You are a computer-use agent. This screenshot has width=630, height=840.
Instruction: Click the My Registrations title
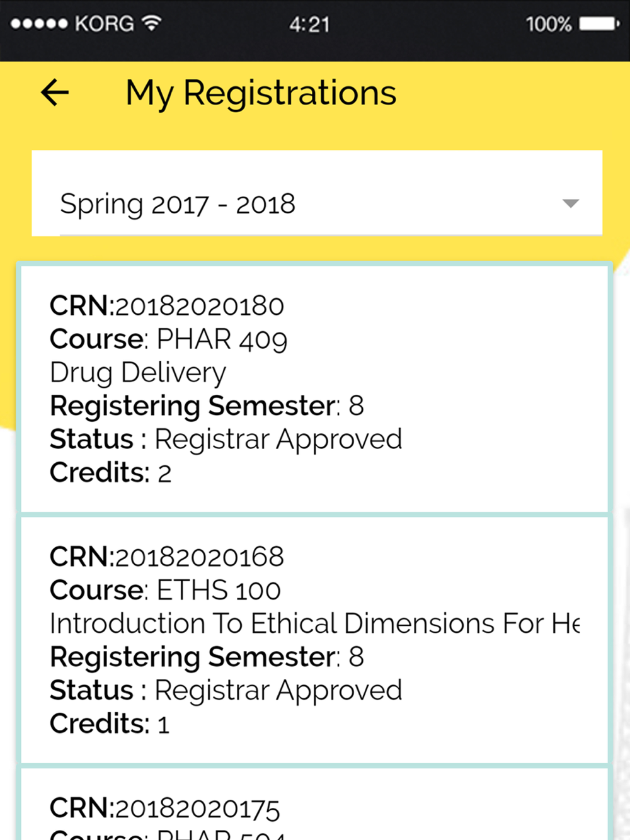[x=261, y=93]
